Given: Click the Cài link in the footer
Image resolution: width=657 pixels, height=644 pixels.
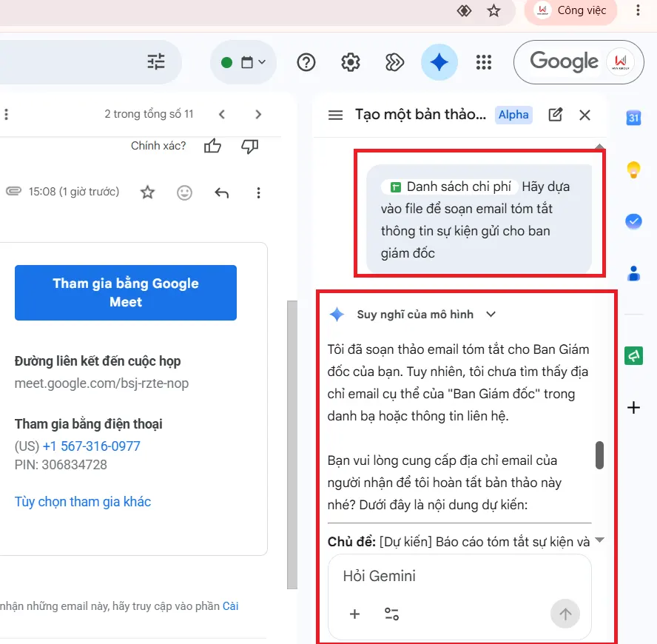Looking at the screenshot, I should (230, 606).
